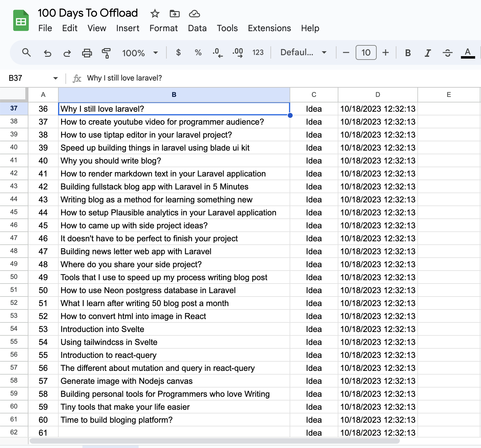Select column A header
The image size is (481, 448).
tap(43, 95)
